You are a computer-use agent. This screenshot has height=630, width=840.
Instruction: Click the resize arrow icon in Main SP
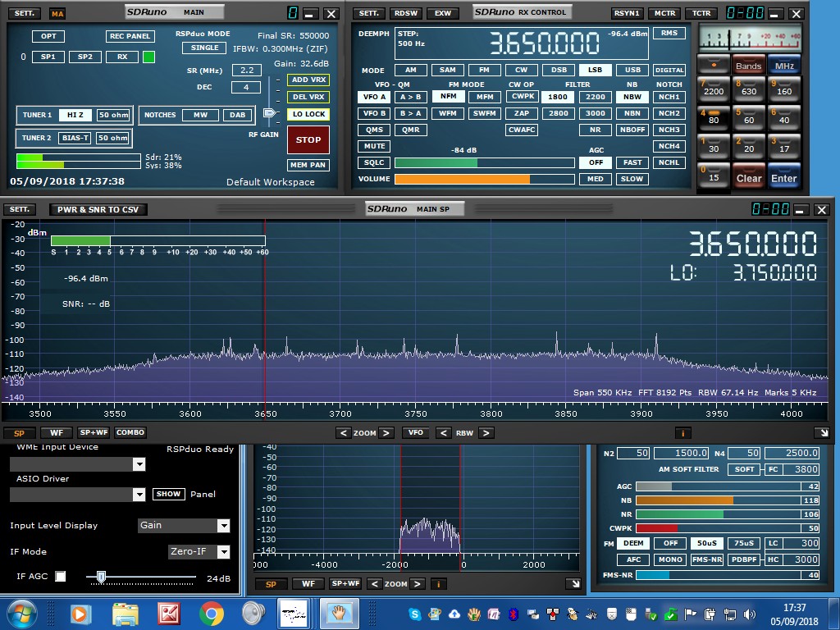[x=822, y=433]
